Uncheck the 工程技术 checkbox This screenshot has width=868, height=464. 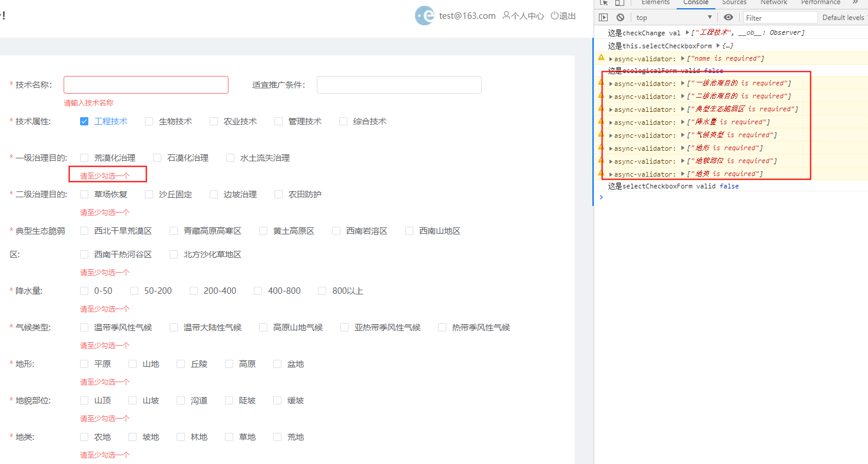tap(84, 121)
